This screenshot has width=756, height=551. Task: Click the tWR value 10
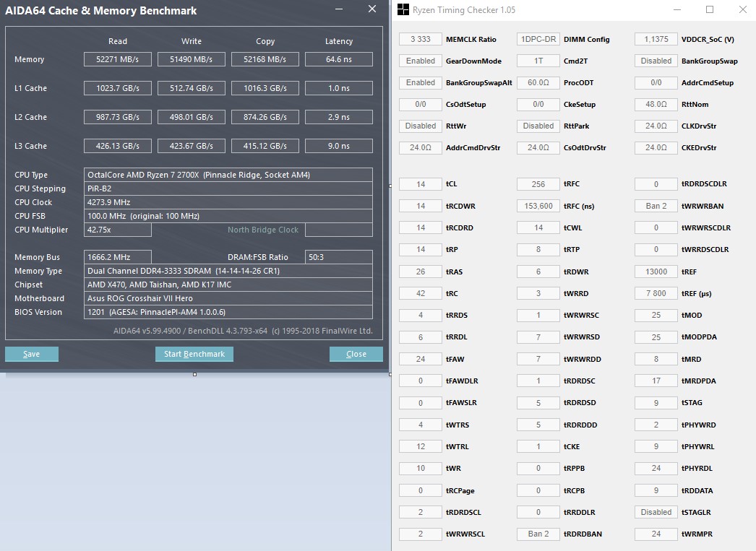[421, 468]
